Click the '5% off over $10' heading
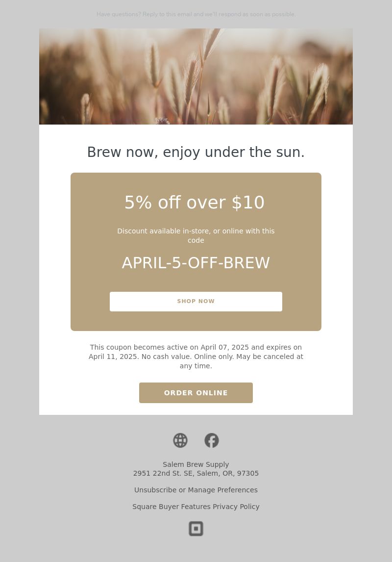The width and height of the screenshot is (392, 562). click(x=195, y=203)
